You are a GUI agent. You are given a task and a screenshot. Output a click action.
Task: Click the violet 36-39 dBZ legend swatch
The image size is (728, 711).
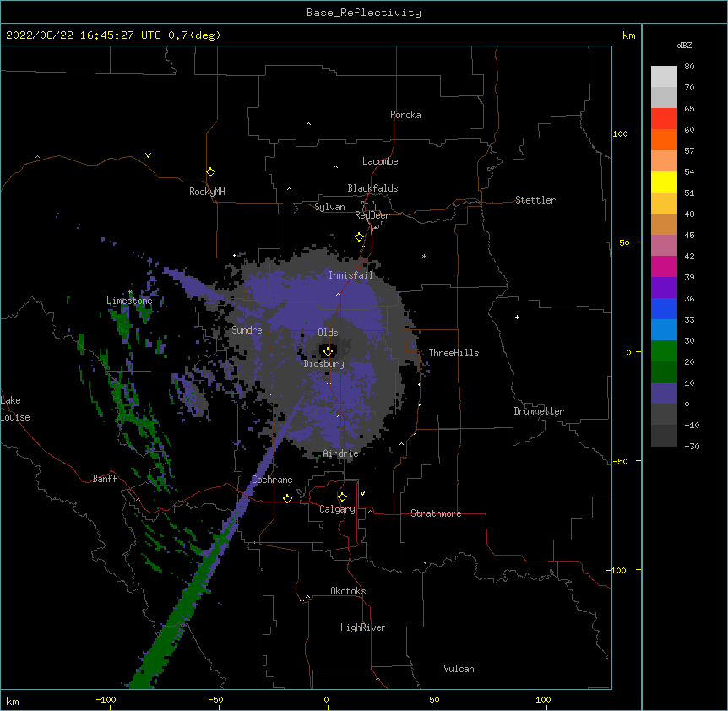(x=664, y=287)
